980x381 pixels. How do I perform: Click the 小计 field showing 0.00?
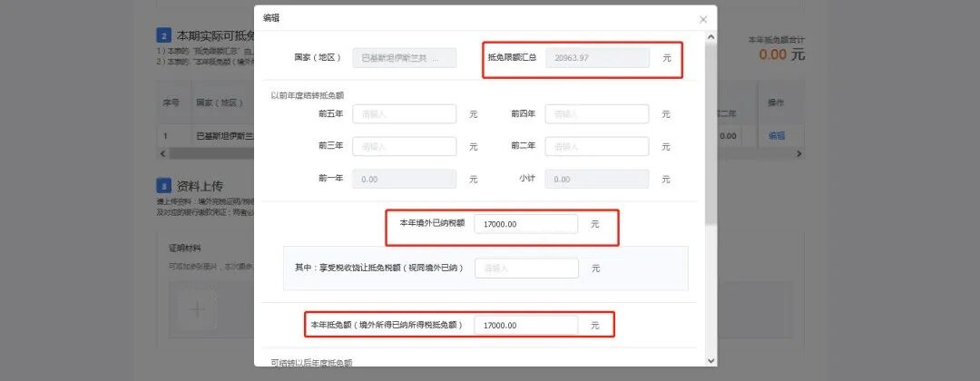(597, 179)
